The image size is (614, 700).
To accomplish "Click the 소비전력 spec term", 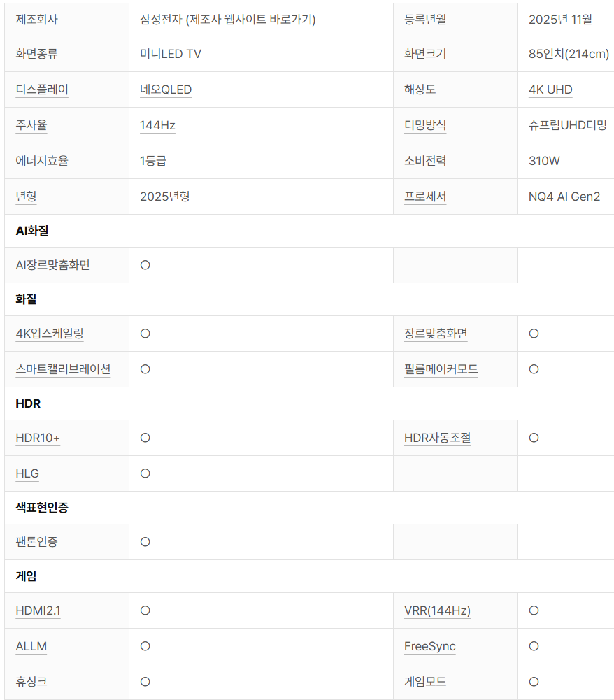I will pyautogui.click(x=425, y=161).
